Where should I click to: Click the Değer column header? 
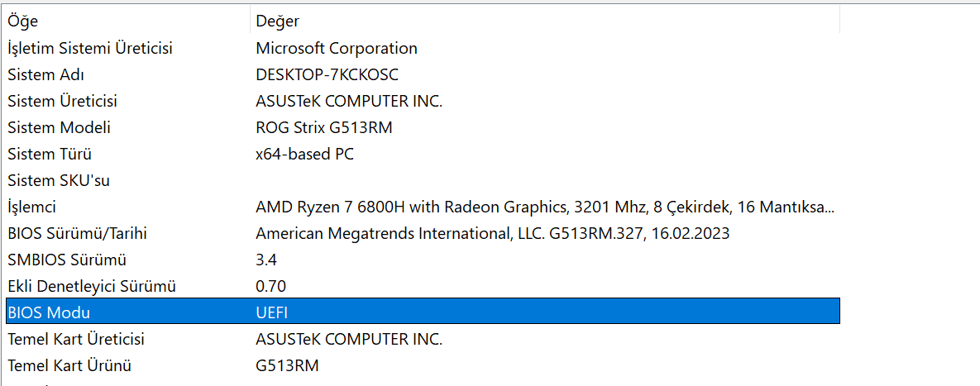pos(278,21)
